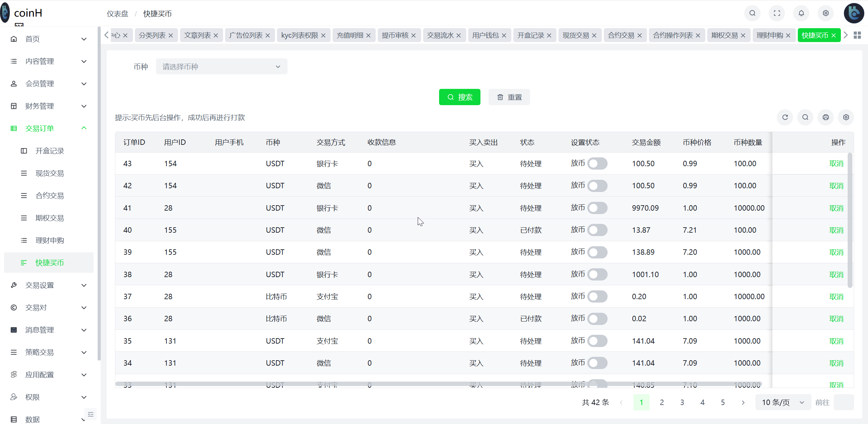Click the print icon above the table
Screen dimensions: 868x424
(x=826, y=117)
